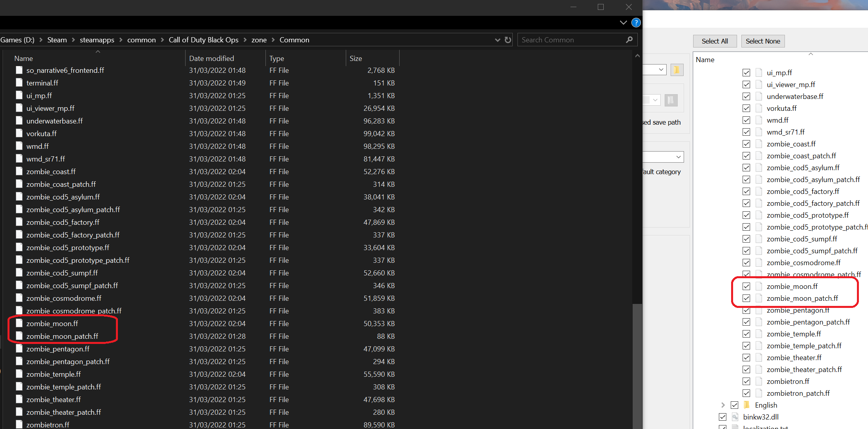Click the file icon of underwaterbase.ff in Explorer

tap(19, 121)
